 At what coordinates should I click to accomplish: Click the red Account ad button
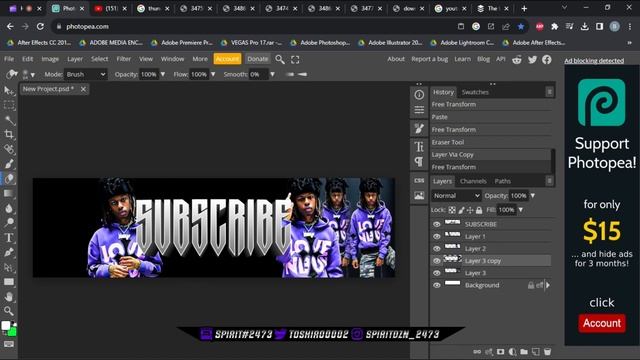coord(602,323)
